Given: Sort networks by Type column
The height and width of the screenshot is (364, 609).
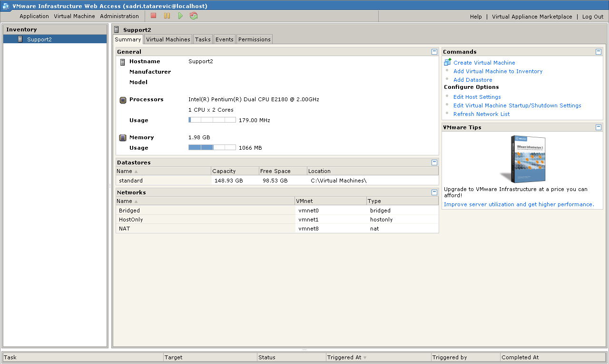Looking at the screenshot, I should tap(403, 201).
